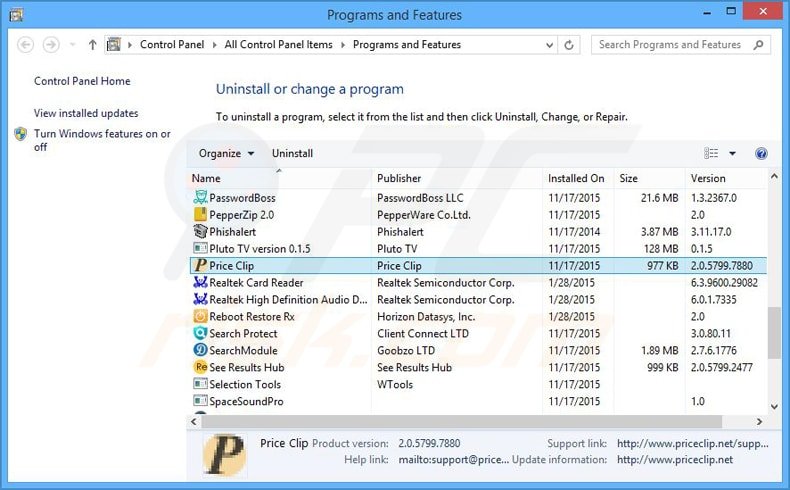This screenshot has width=790, height=490.
Task: Click support link http://www.priceclip.net/supp...
Action: click(x=693, y=444)
